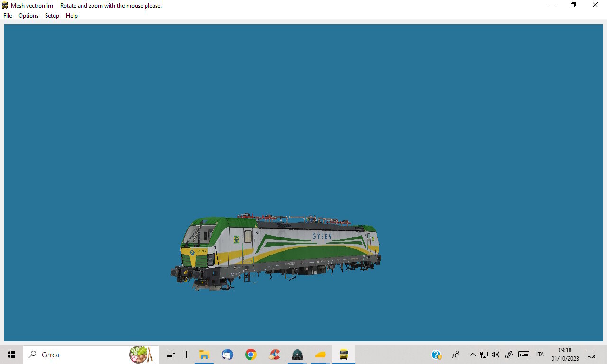
Task: Open CCleaner from the taskbar
Action: 274,355
